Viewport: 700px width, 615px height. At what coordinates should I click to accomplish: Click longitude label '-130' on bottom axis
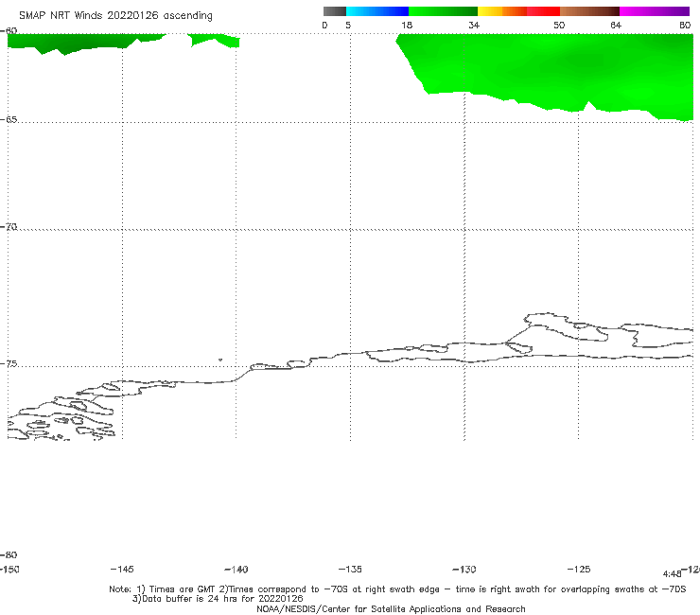pyautogui.click(x=464, y=569)
